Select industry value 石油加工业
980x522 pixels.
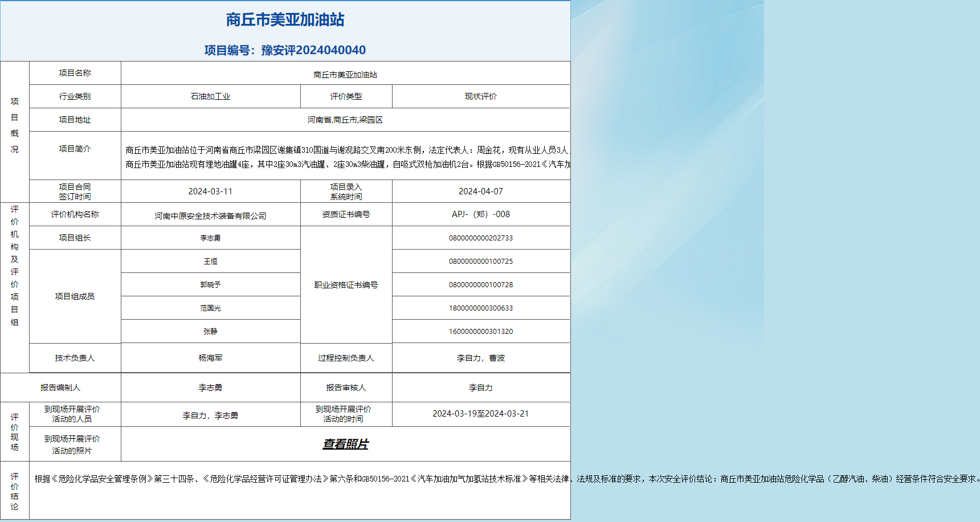[210, 96]
